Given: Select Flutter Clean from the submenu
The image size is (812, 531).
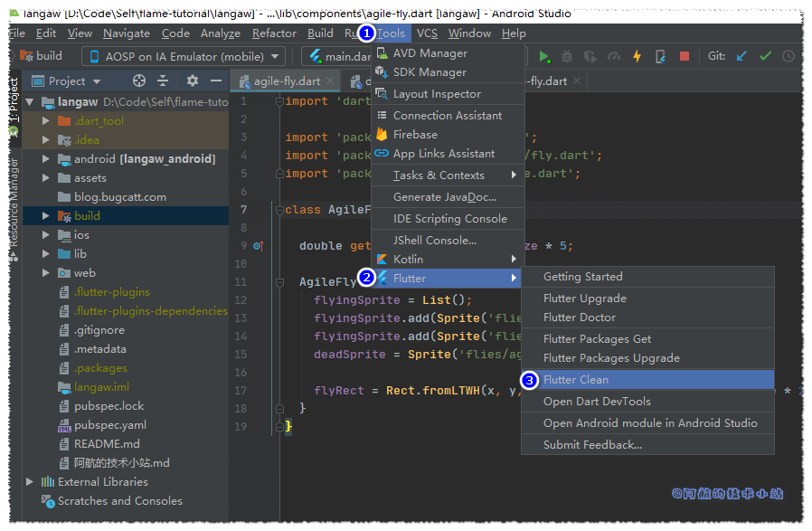Looking at the screenshot, I should (576, 380).
